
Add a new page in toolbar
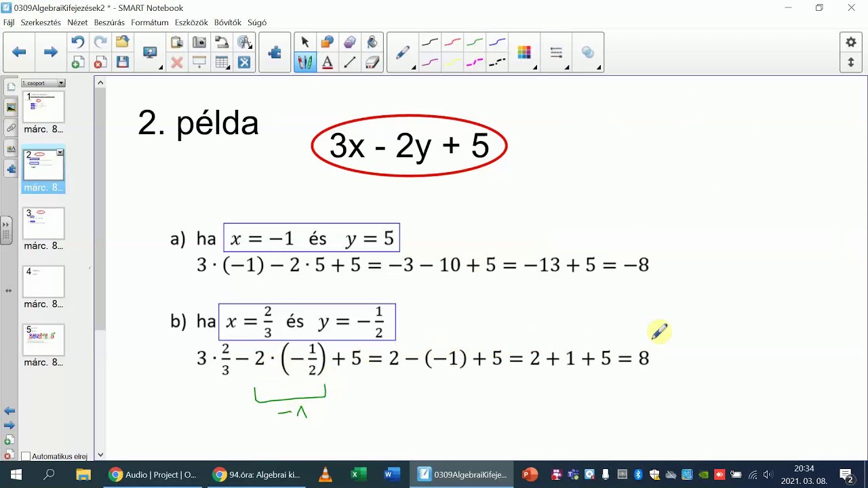pos(78,62)
